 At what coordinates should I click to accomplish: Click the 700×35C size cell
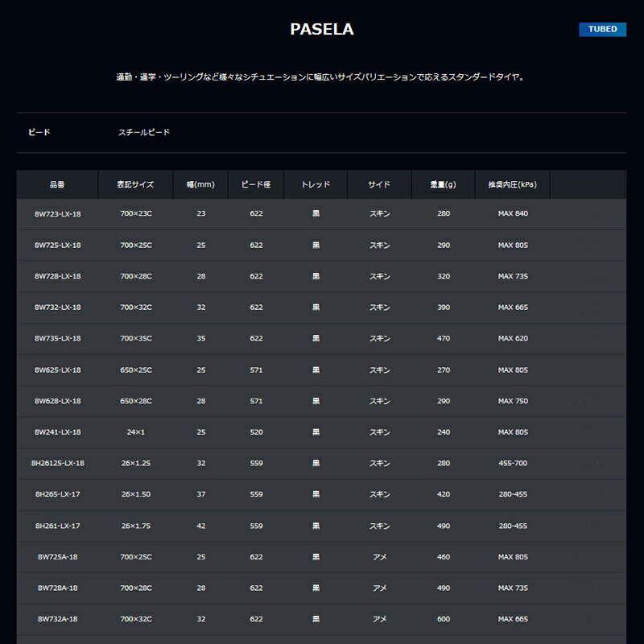tap(136, 338)
